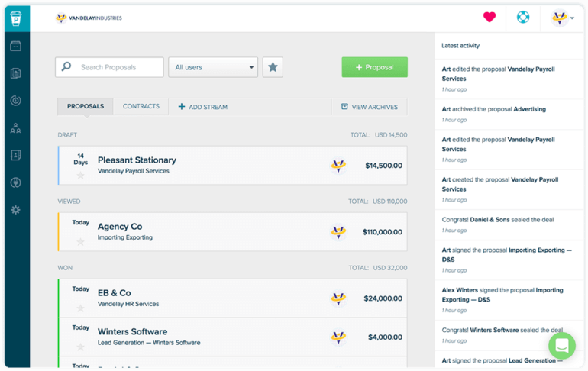This screenshot has width=588, height=371.
Task: Click Importing Exporting subtitle under Agency Co
Action: pyautogui.click(x=125, y=237)
